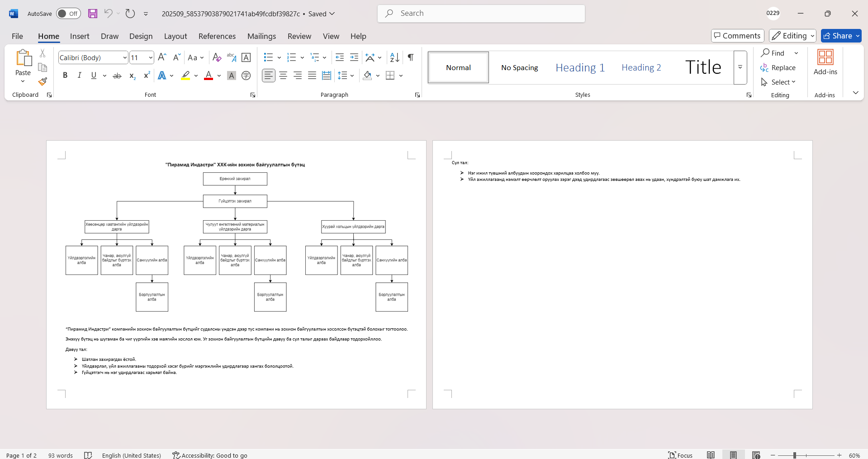The height and width of the screenshot is (459, 868).
Task: Apply strikethrough formatting
Action: point(117,76)
